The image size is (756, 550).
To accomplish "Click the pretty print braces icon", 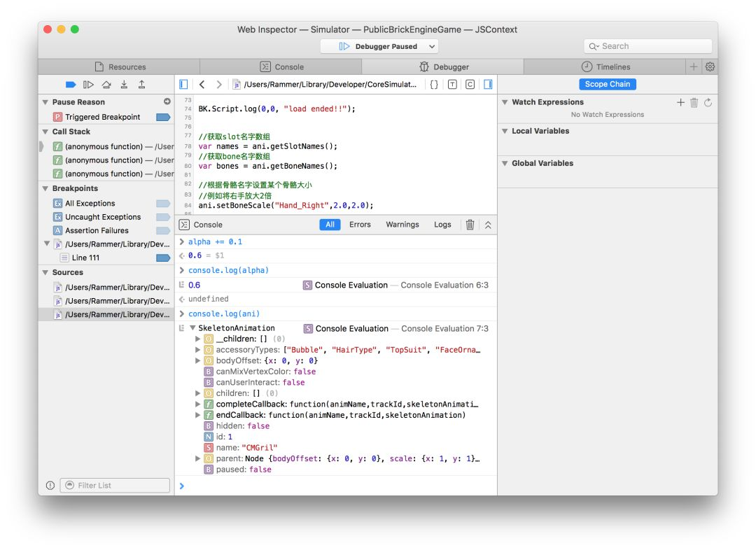I will pos(434,85).
